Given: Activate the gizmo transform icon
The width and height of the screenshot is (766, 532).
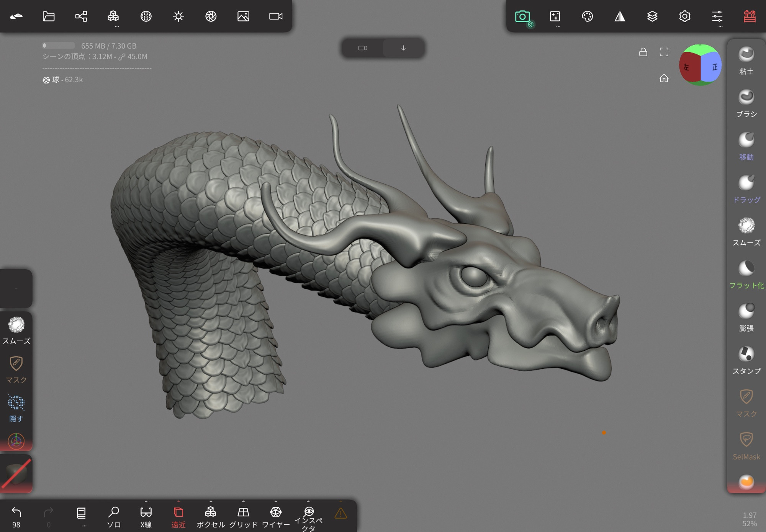Looking at the screenshot, I should click(x=16, y=441).
